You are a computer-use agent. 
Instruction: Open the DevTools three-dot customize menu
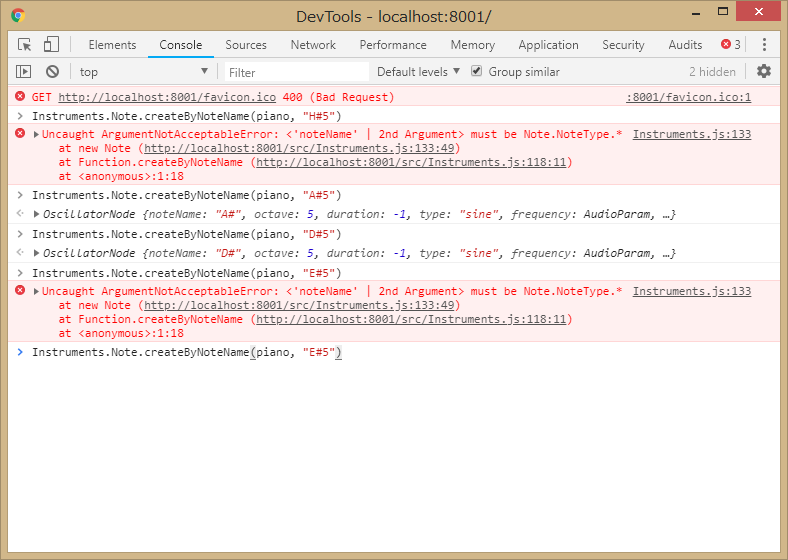(x=764, y=45)
